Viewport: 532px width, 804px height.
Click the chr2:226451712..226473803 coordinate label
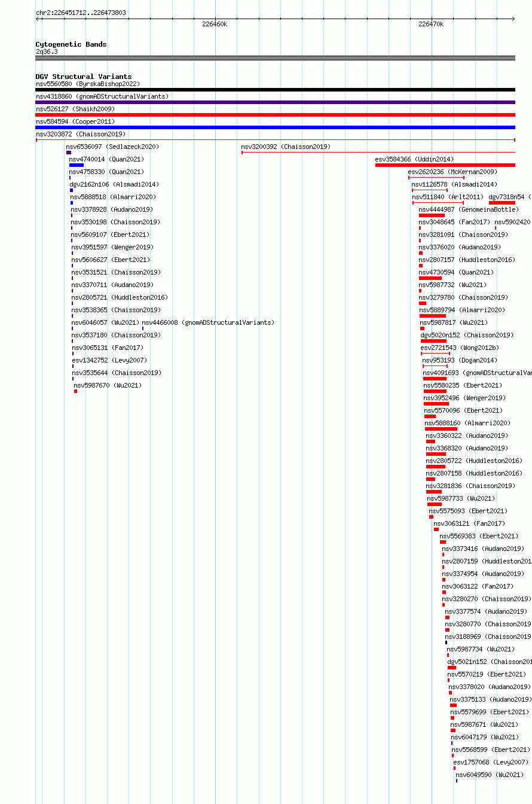81,13
